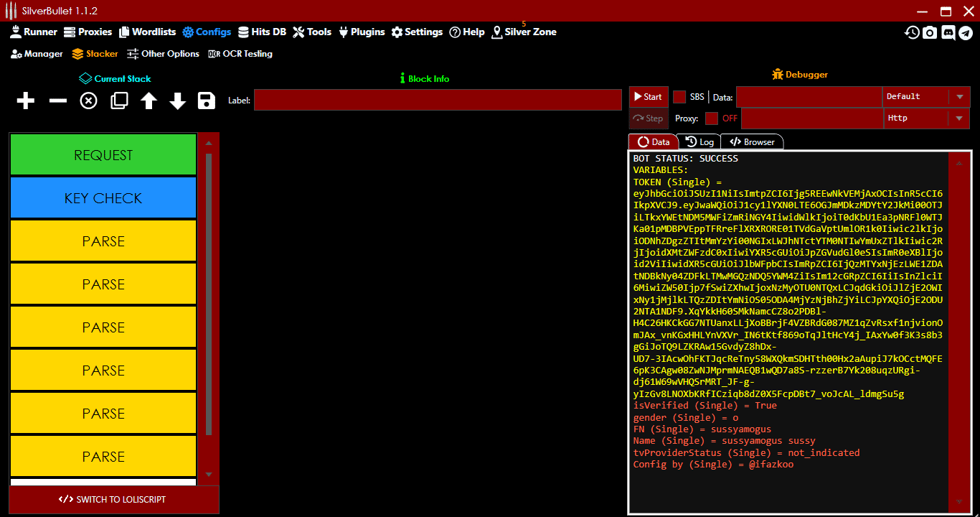This screenshot has height=517, width=980.
Task: Click the "TOKEN (Single) =" line
Action: pos(677,182)
